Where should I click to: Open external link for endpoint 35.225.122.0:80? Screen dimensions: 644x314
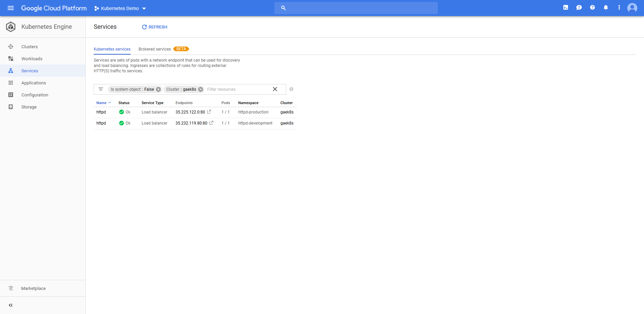[209, 112]
